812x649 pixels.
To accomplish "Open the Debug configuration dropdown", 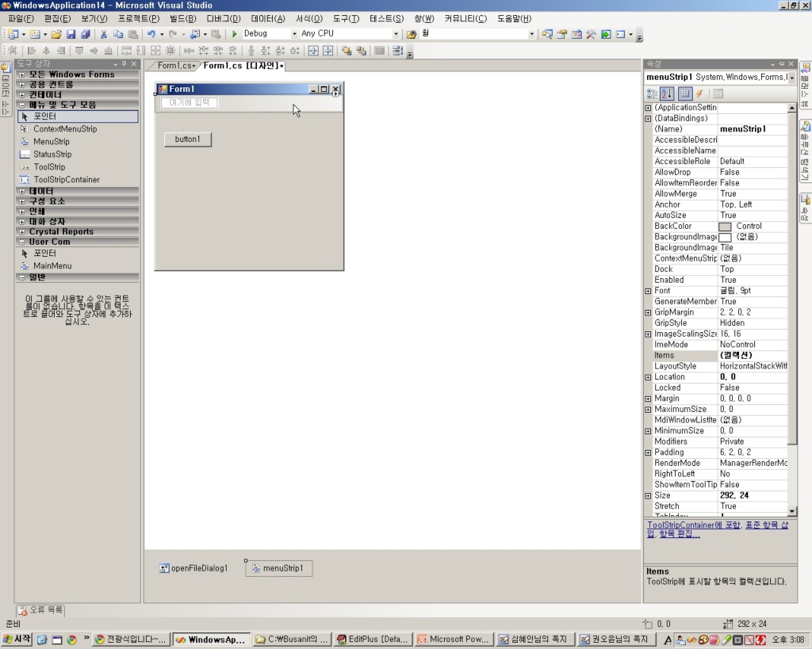I will (294, 34).
